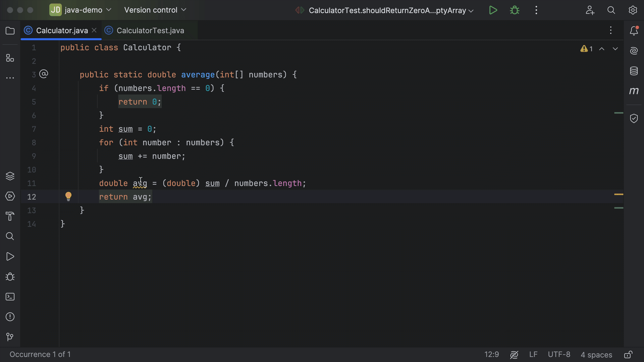Expand the java-demo project menu
The height and width of the screenshot is (362, 644).
80,10
